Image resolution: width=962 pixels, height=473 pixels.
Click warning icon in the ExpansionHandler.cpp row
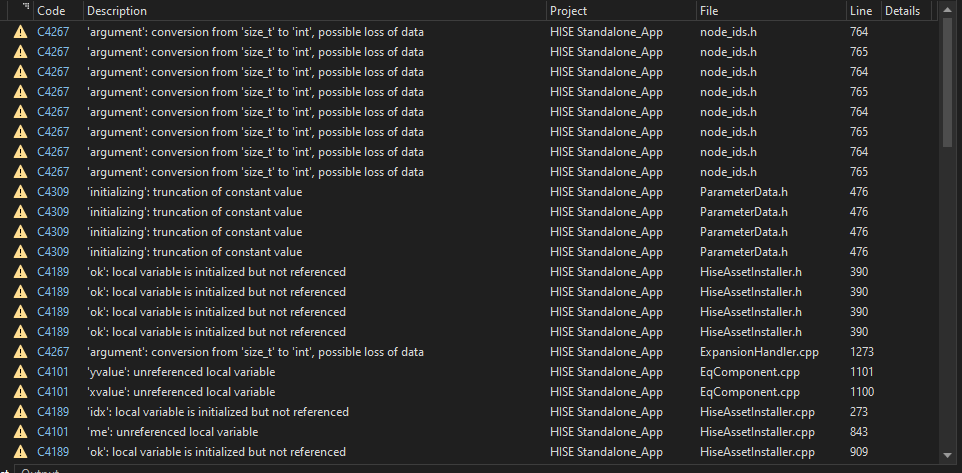coord(21,352)
